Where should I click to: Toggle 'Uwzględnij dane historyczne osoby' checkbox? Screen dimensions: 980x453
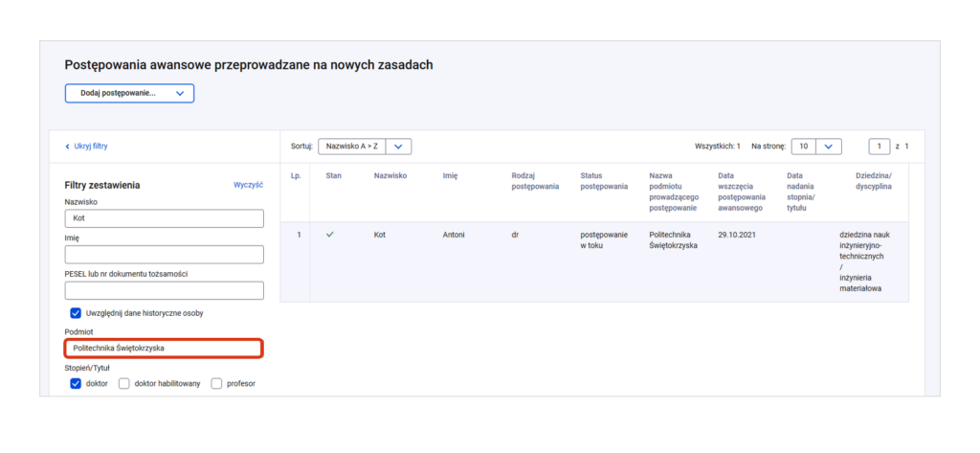pyautogui.click(x=76, y=313)
